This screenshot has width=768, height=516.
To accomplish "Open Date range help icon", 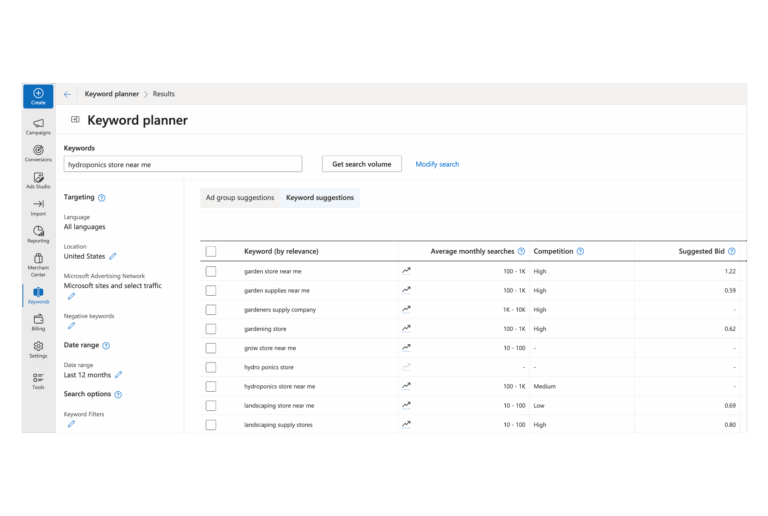I will (x=106, y=346).
